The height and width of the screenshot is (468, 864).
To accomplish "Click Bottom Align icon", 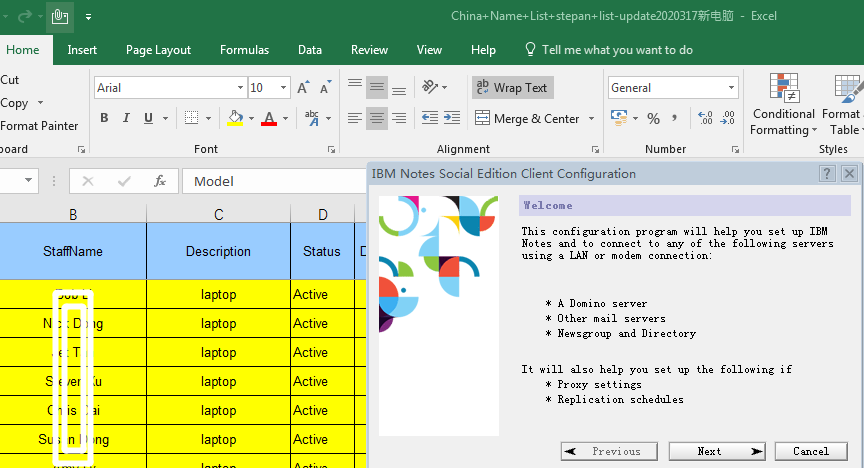I will point(399,88).
